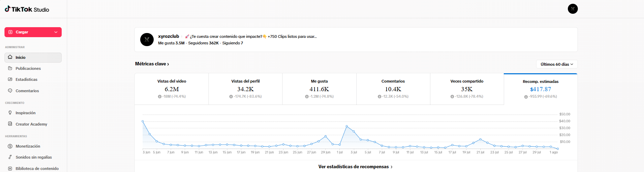The width and height of the screenshot is (644, 172).
Task: Click the 411.6K likes value
Action: (x=319, y=89)
